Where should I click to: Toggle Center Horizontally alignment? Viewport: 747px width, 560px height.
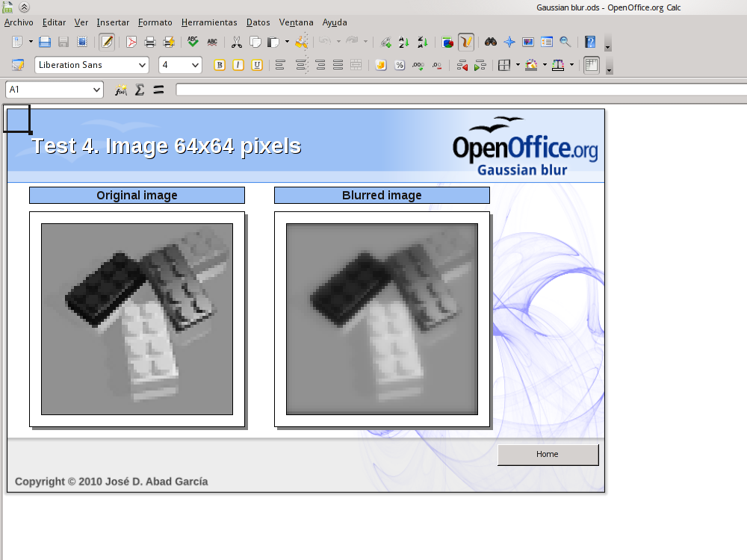[300, 65]
